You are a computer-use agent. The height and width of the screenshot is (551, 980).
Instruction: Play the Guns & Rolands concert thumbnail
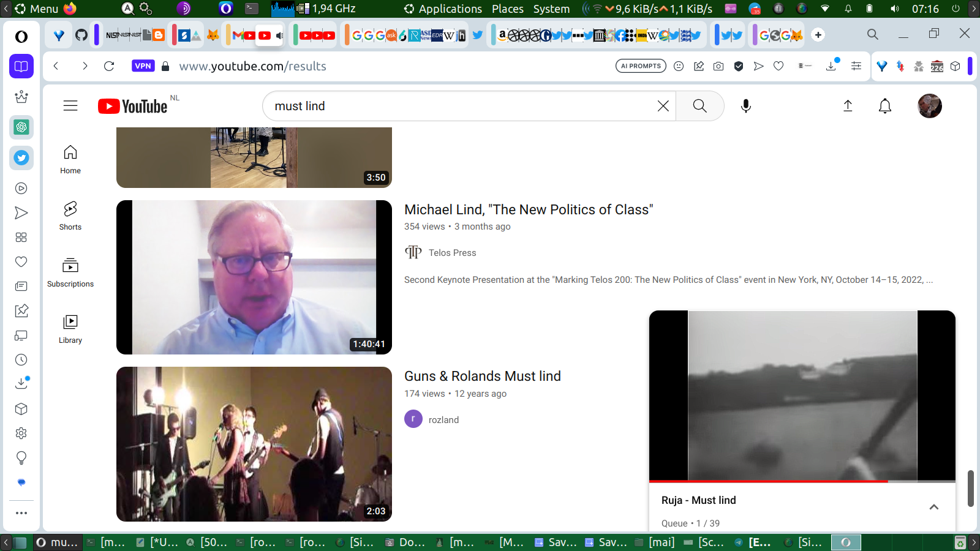click(x=254, y=444)
